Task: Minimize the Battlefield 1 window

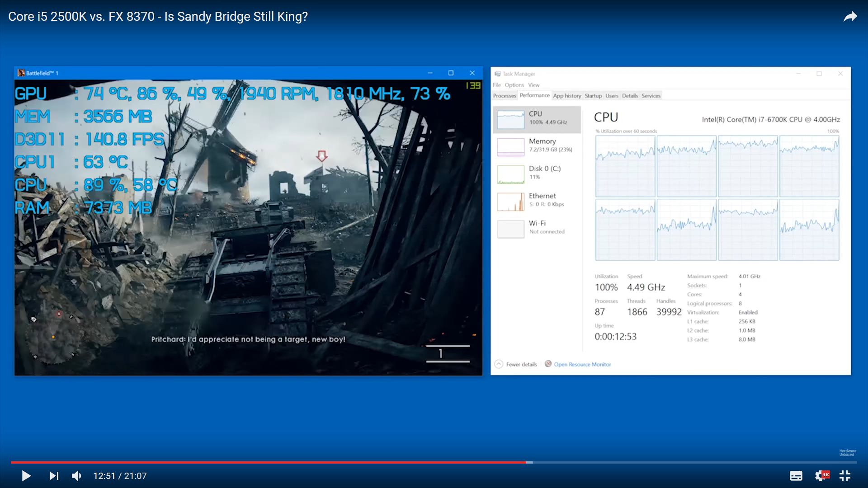Action: click(x=430, y=73)
